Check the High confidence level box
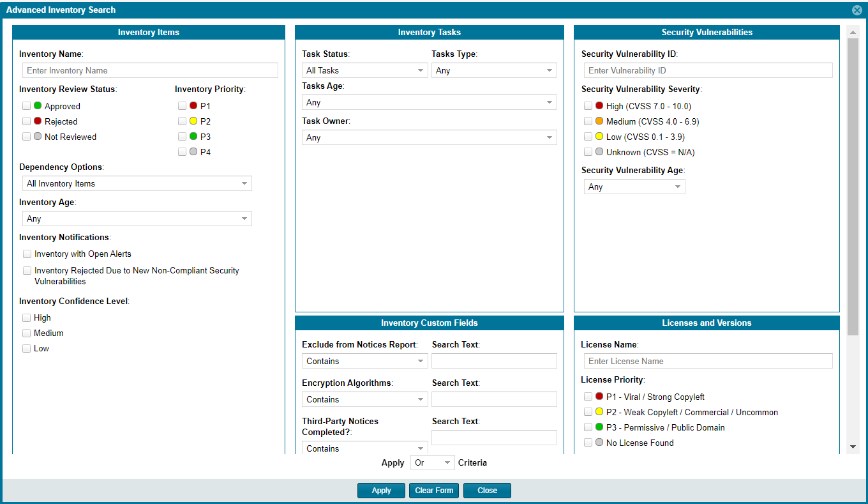Image resolution: width=868 pixels, height=504 pixels. click(27, 318)
